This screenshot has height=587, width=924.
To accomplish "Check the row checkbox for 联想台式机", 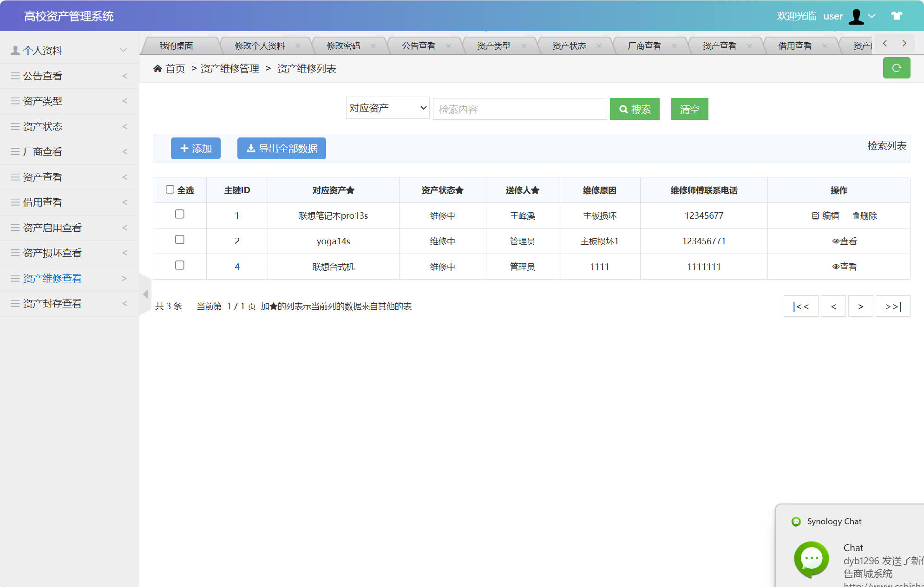I will point(180,265).
